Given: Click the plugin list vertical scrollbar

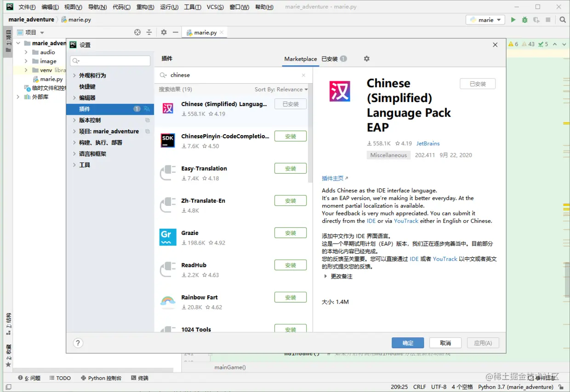Looking at the screenshot, I should coord(310,133).
